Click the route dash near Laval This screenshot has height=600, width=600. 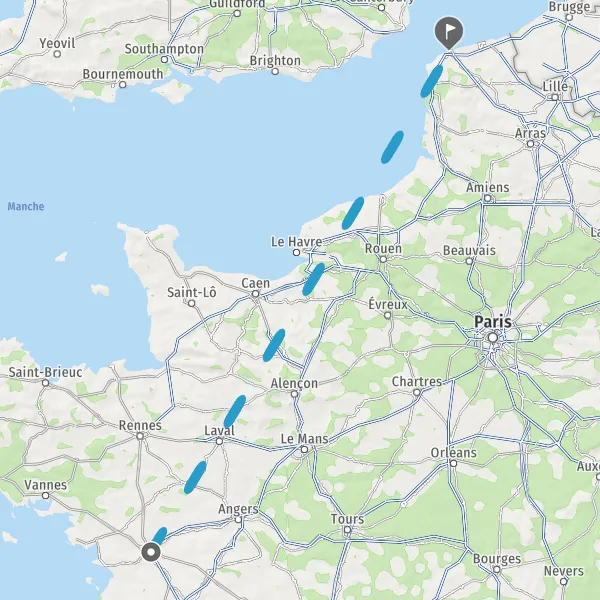(235, 411)
